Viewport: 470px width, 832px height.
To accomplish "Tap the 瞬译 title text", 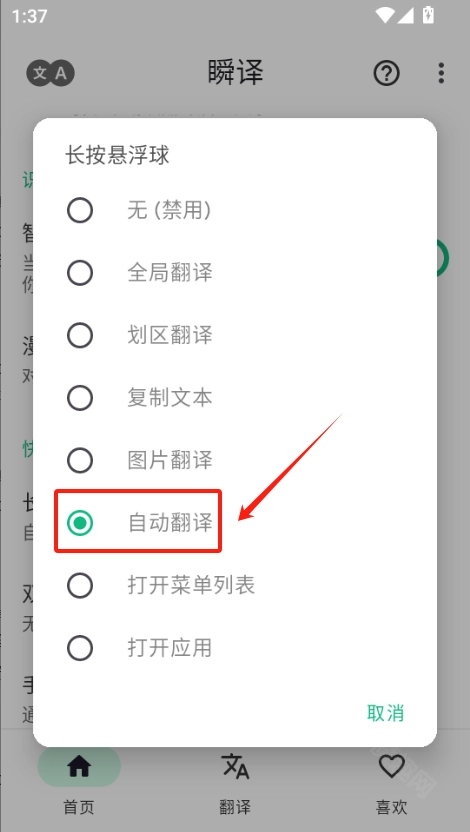I will [x=235, y=73].
